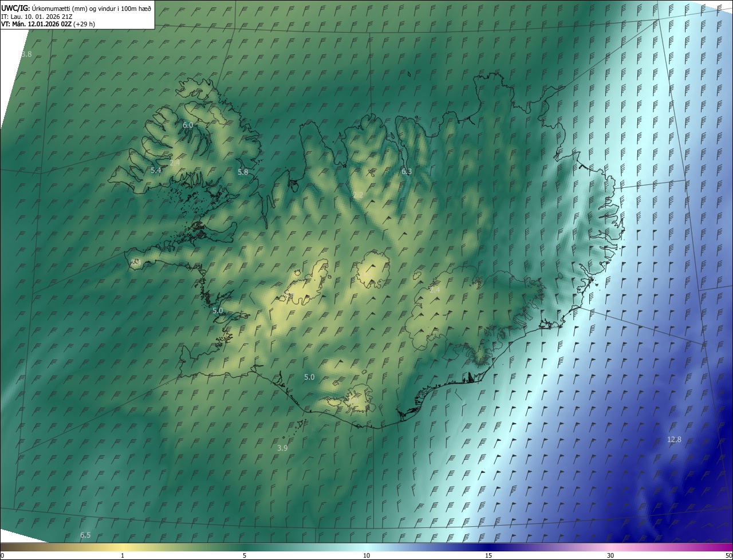This screenshot has height=560, width=733.
Task: Click the 1 tick on the colour scale
Action: coord(123,555)
